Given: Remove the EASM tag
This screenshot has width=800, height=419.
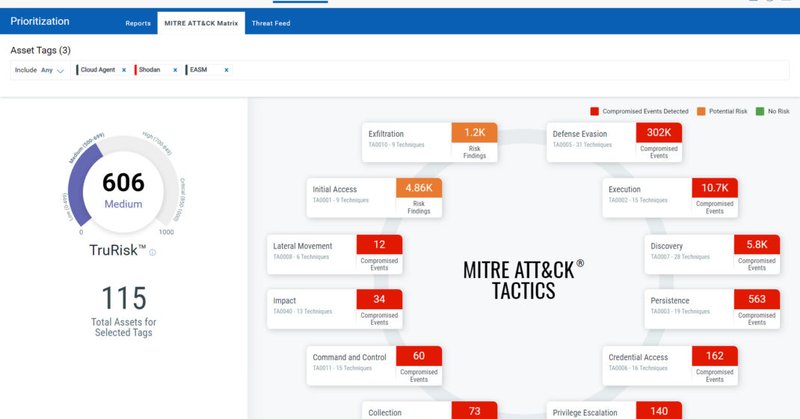Looking at the screenshot, I should tap(226, 70).
